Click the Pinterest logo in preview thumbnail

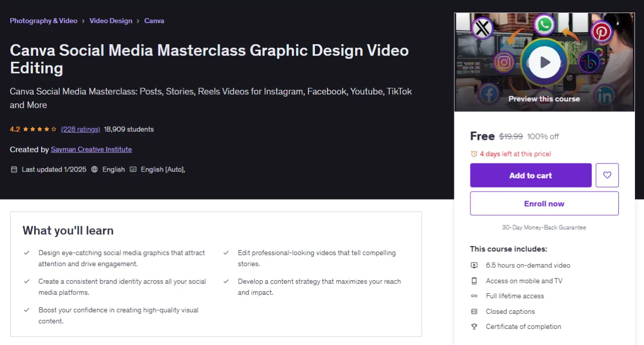601,32
